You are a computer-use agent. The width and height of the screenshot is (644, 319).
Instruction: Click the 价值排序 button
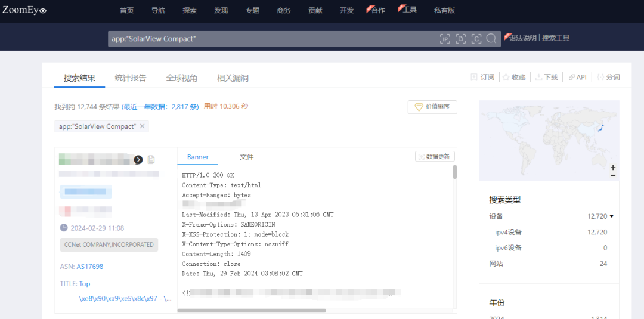tap(432, 107)
